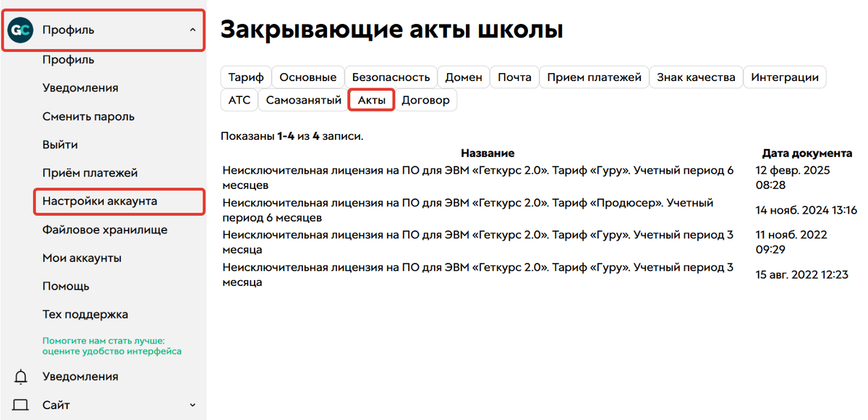868x420 pixels.
Task: Click the date 11 нояб. 2022 09:29
Action: point(791,242)
